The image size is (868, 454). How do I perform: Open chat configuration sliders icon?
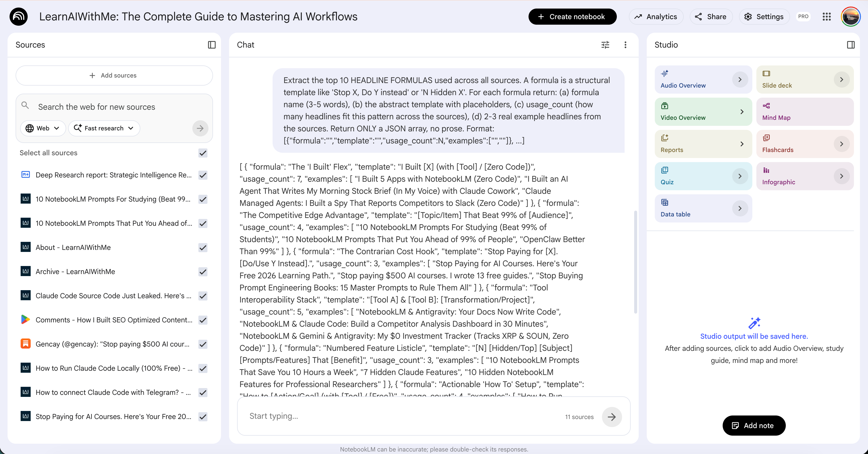pyautogui.click(x=605, y=45)
